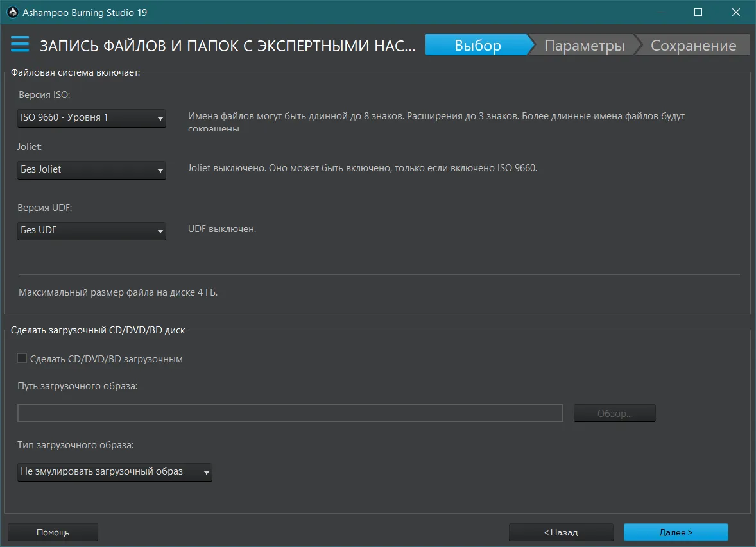The image size is (756, 547).
Task: Click the Обзор browse button
Action: [x=614, y=414]
